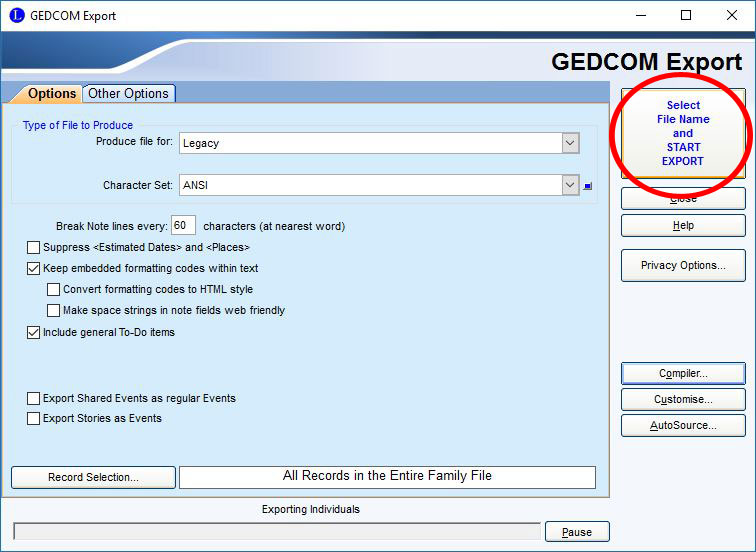Enable Export Shared Events as regular Events
Image resolution: width=756 pixels, height=552 pixels.
tap(33, 399)
